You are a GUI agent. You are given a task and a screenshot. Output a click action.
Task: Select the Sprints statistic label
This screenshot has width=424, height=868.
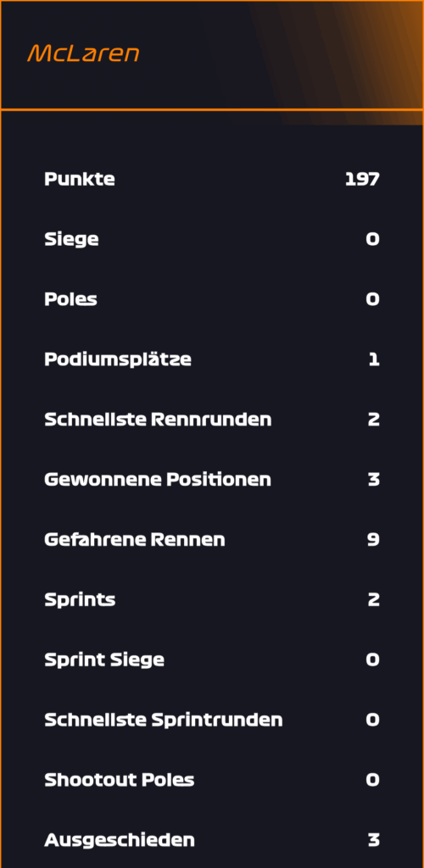80,600
